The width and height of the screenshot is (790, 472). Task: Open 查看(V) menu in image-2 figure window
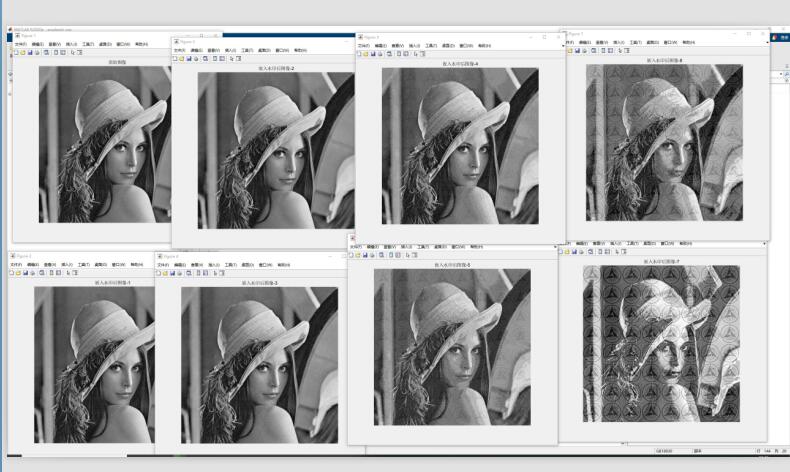coord(213,50)
